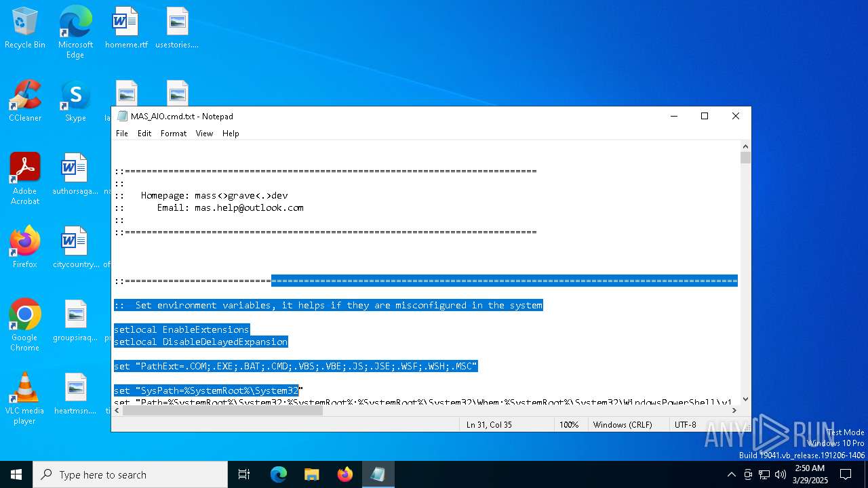This screenshot has height=488, width=868.
Task: Click the 'setlocal DisableDelayedExpansion' line
Action: [x=201, y=342]
